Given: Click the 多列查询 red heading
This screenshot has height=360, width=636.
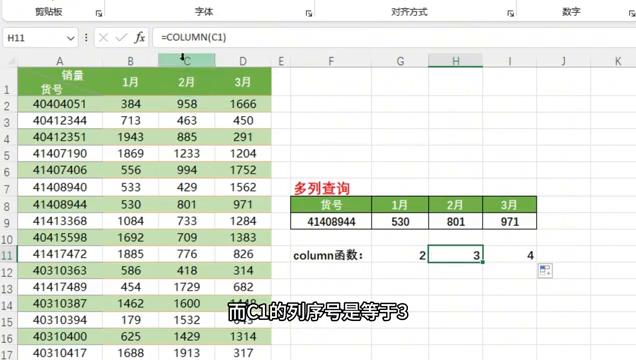Looking at the screenshot, I should click(x=322, y=189).
